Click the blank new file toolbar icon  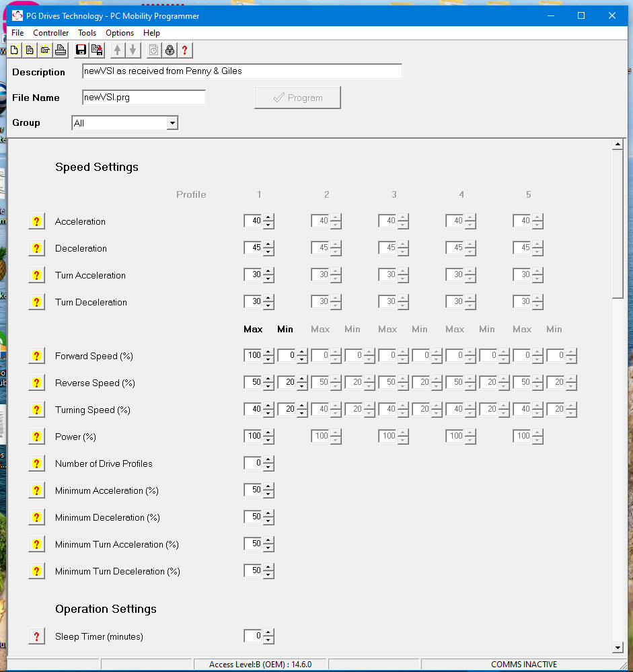pyautogui.click(x=14, y=50)
